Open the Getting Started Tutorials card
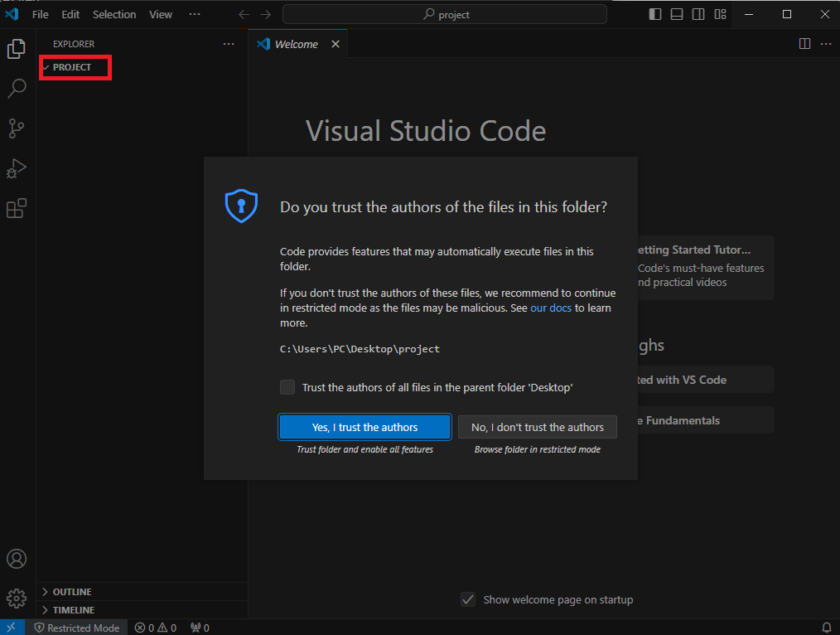This screenshot has height=635, width=840. (x=706, y=268)
